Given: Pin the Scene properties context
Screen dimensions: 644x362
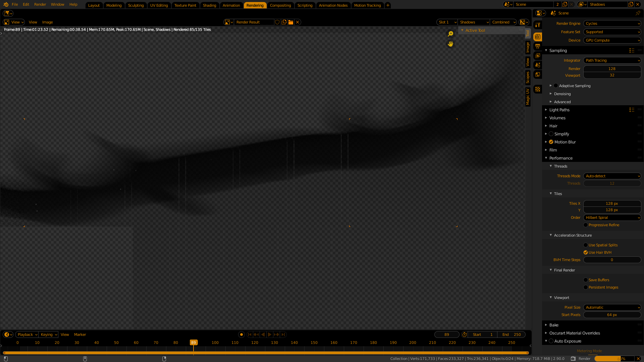Looking at the screenshot, I should tap(638, 13).
